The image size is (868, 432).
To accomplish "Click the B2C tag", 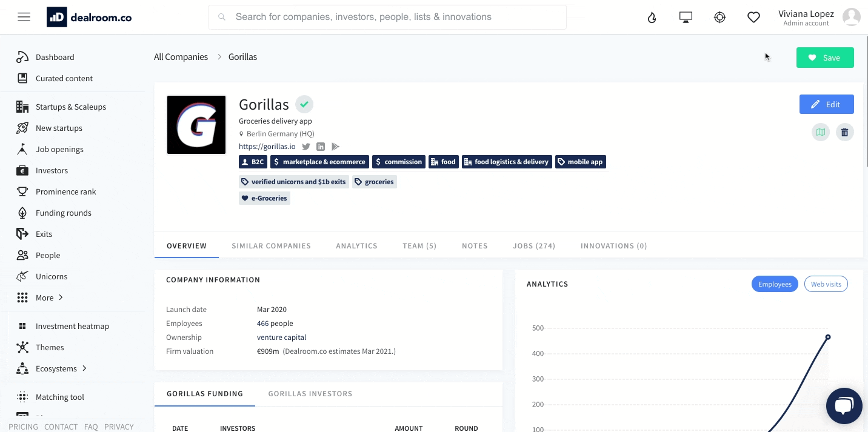I will click(253, 162).
